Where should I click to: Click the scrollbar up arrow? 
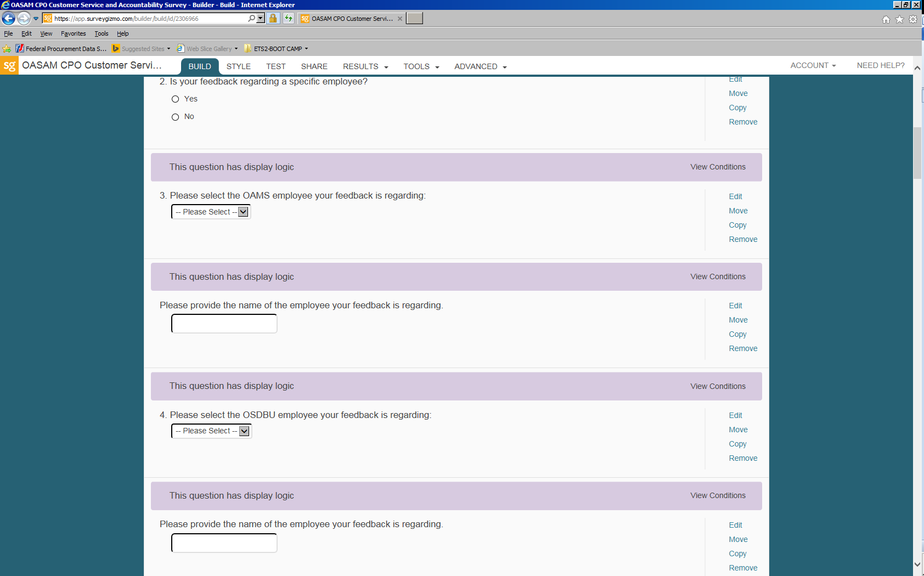tap(917, 68)
